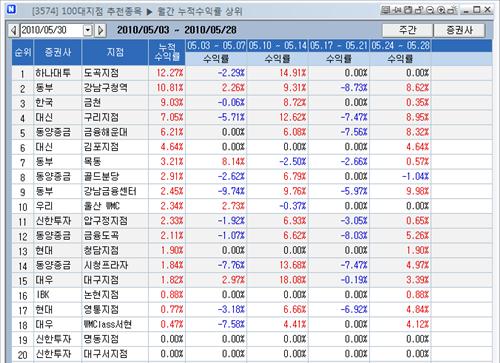The width and height of the screenshot is (500, 363).
Task: Click the title bar icon beside minimize
Action: tap(452, 10)
